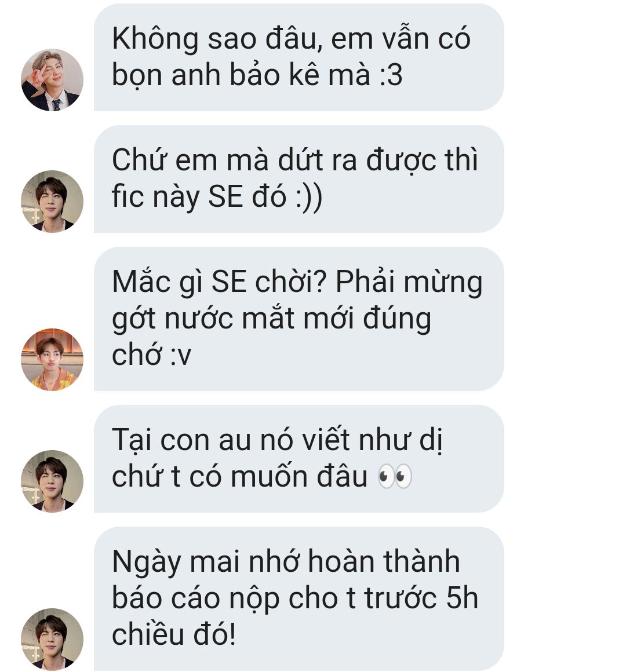This screenshot has width=626, height=672.
Task: Select the "Chứ em mà dứt ra được" message bubble
Action: tap(299, 179)
